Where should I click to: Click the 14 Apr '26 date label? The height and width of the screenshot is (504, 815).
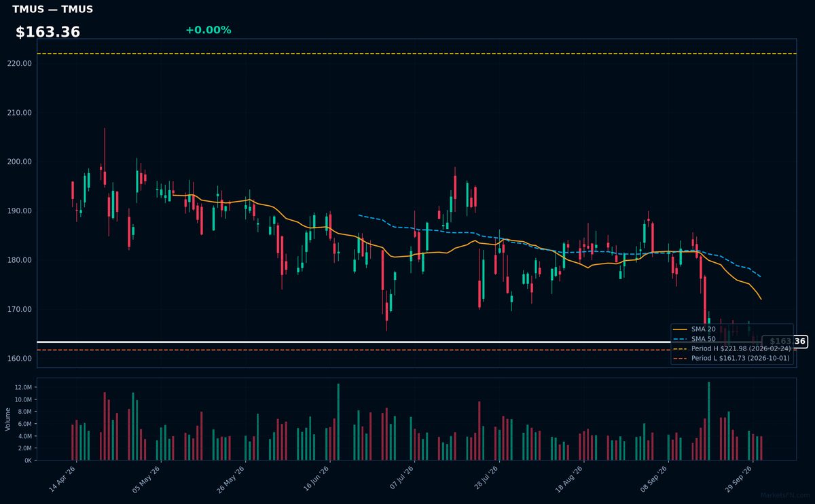coord(62,478)
